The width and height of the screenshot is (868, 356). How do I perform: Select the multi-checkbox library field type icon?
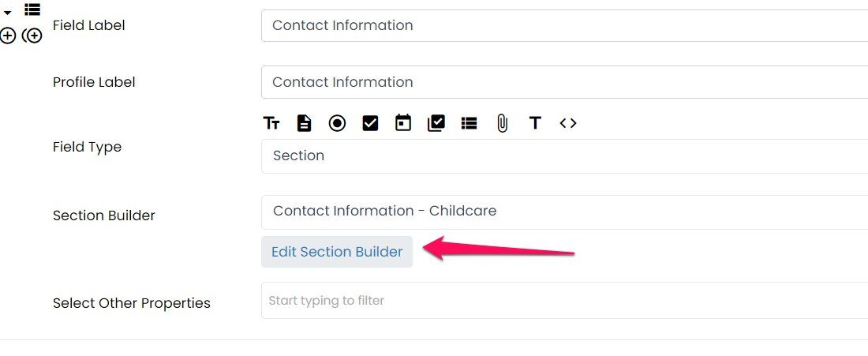pos(436,123)
